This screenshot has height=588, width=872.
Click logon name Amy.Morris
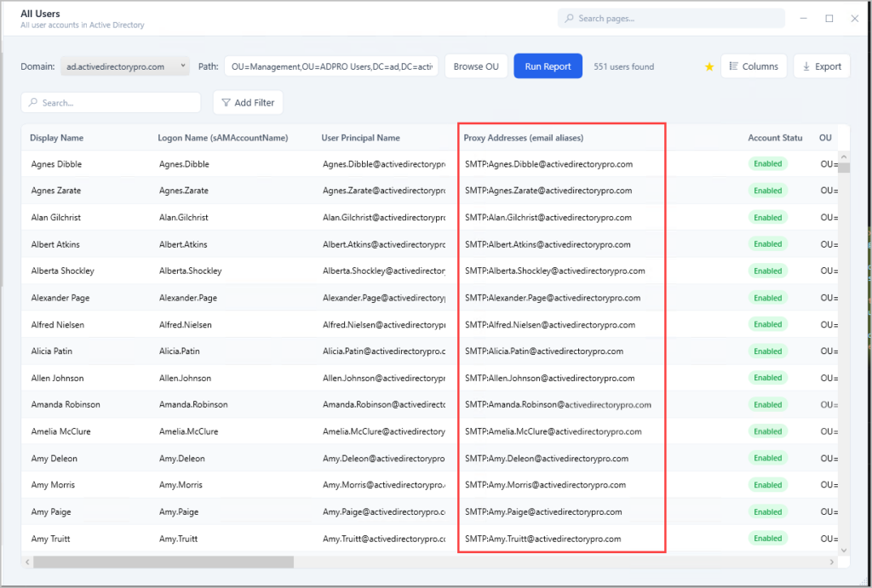click(x=181, y=485)
